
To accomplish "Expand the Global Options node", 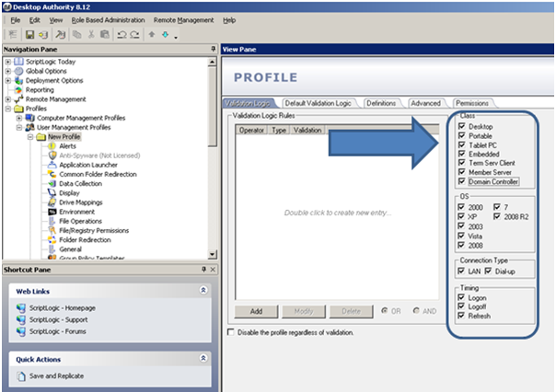I will click(x=8, y=71).
